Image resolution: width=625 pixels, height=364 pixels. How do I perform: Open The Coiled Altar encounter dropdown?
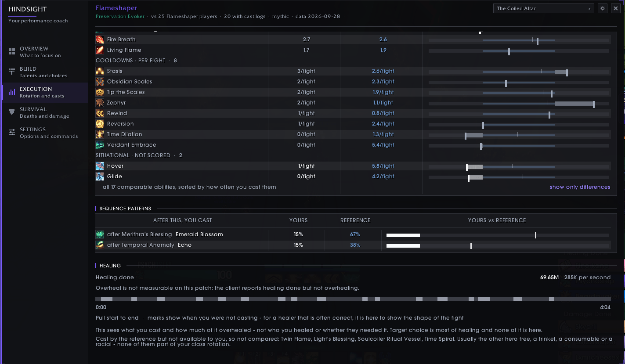544,8
